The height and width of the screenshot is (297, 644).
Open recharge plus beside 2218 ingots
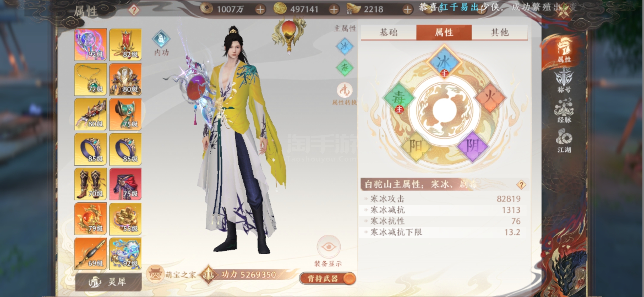pyautogui.click(x=407, y=10)
